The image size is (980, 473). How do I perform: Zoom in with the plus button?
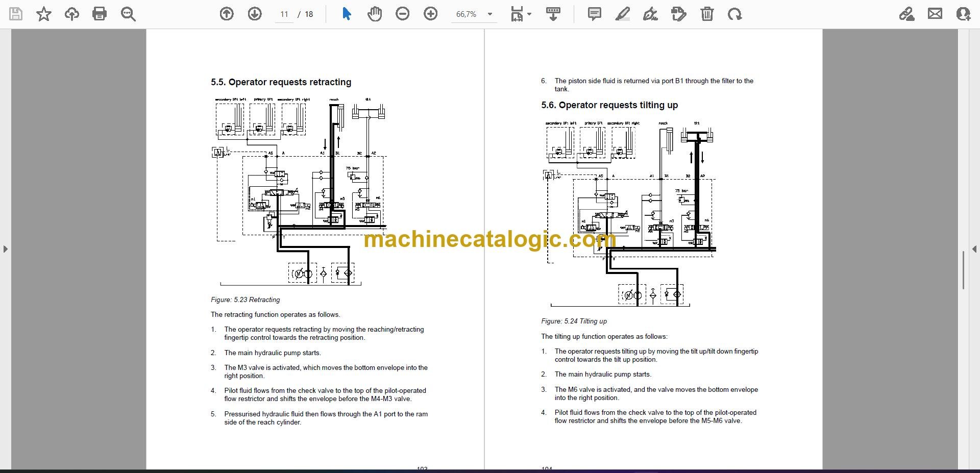pyautogui.click(x=431, y=14)
